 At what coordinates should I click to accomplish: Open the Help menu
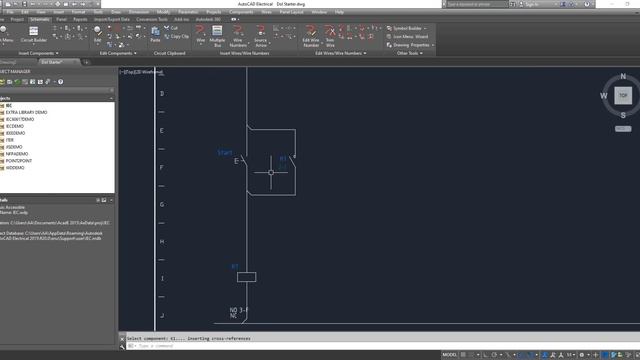click(339, 12)
